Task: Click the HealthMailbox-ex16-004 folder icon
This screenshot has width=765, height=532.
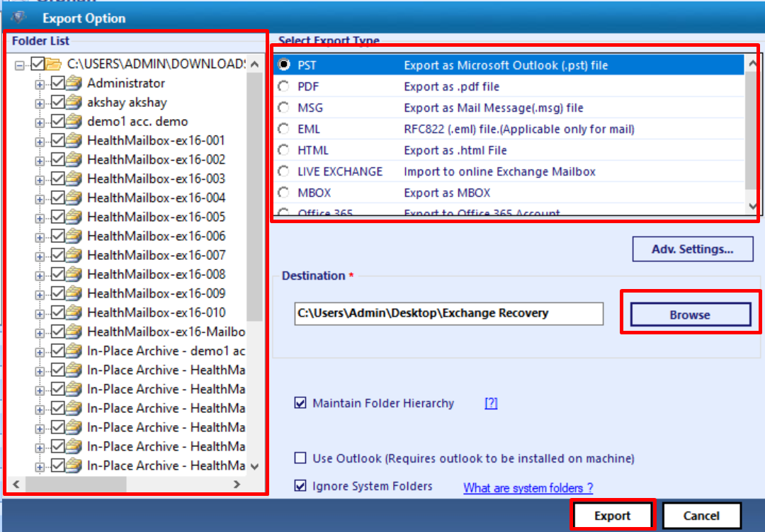Action: coord(74,198)
